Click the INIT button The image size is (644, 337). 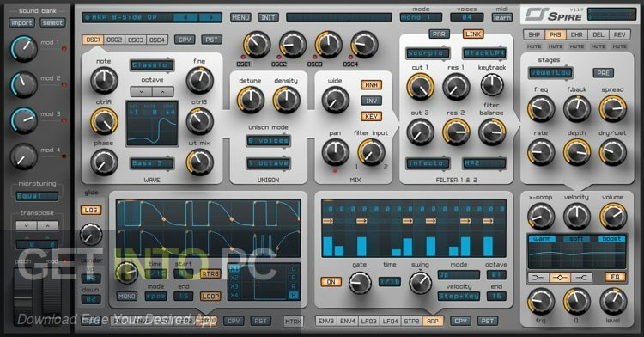tap(268, 17)
